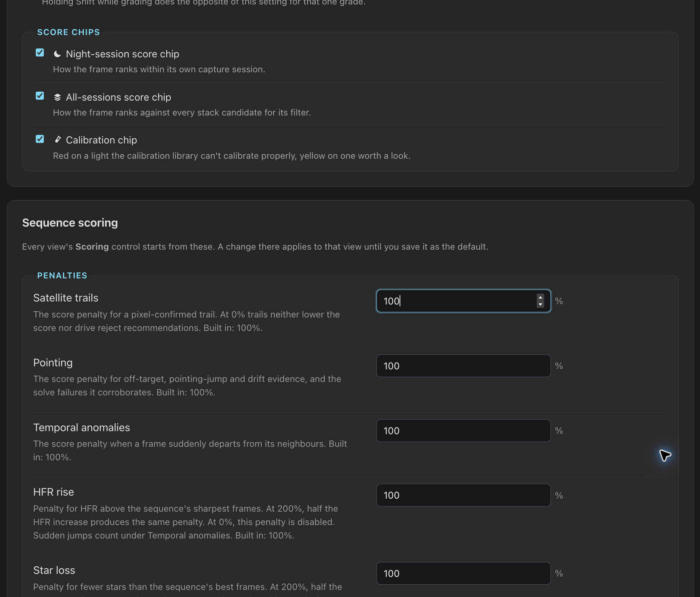
Task: Click the Calibration chip label text
Action: click(x=101, y=140)
